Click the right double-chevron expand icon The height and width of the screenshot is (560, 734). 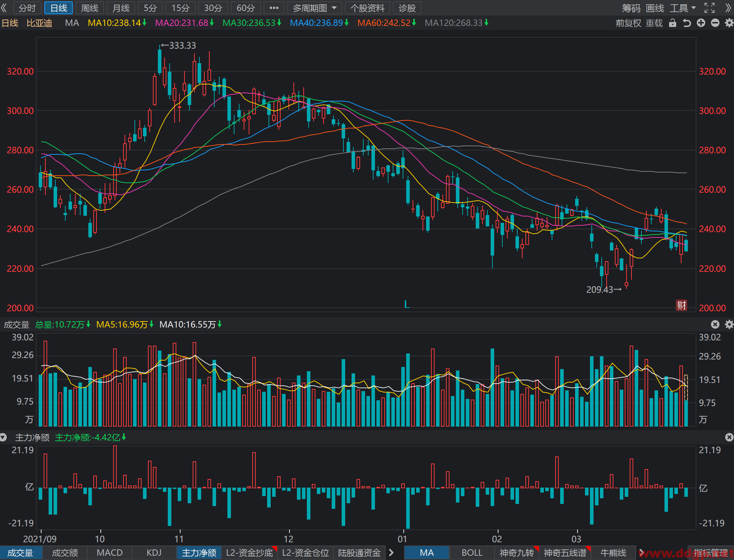(x=728, y=8)
